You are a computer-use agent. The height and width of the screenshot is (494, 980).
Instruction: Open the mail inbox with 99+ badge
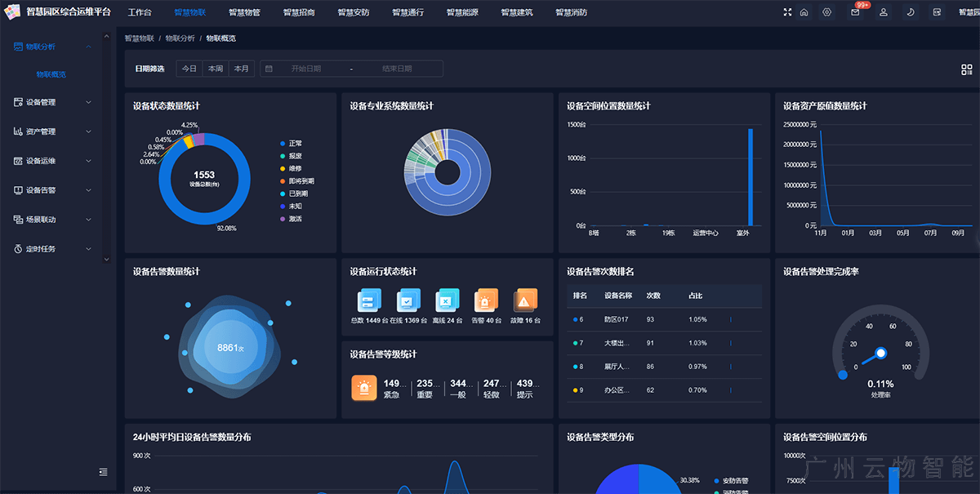(x=855, y=12)
